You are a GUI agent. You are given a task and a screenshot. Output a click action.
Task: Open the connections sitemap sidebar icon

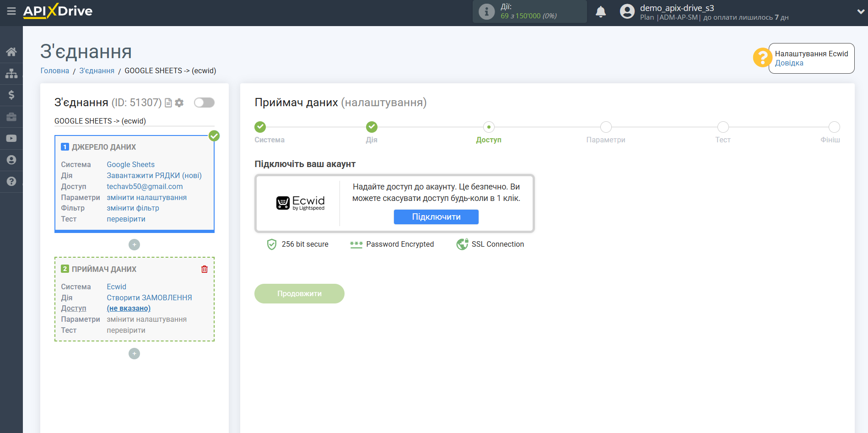pos(11,73)
